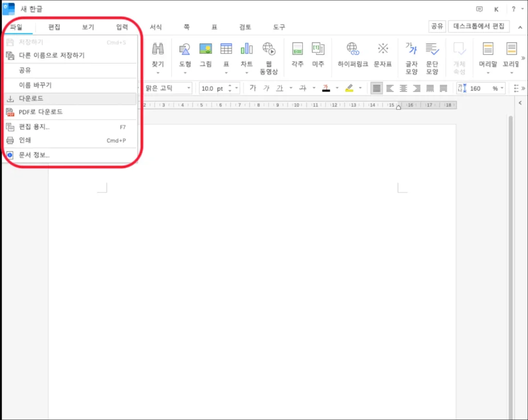
Task: Choose 공유 in the file menu
Action: (x=71, y=70)
